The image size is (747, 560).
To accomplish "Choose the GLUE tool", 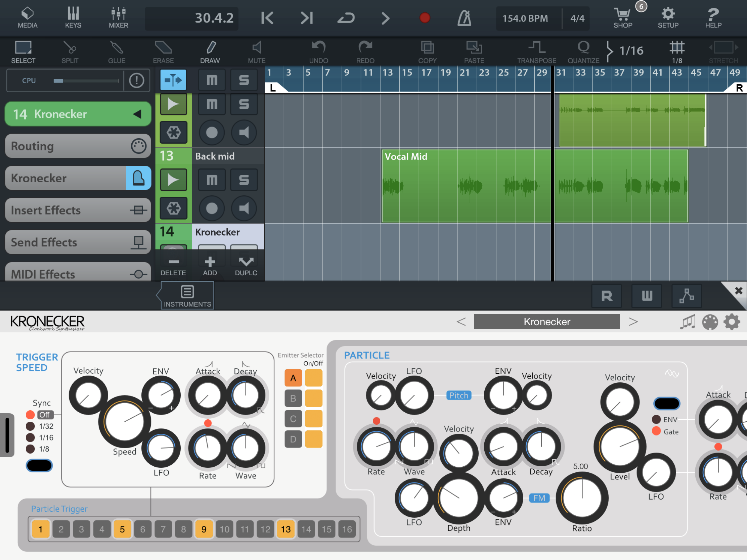I will pos(117,52).
